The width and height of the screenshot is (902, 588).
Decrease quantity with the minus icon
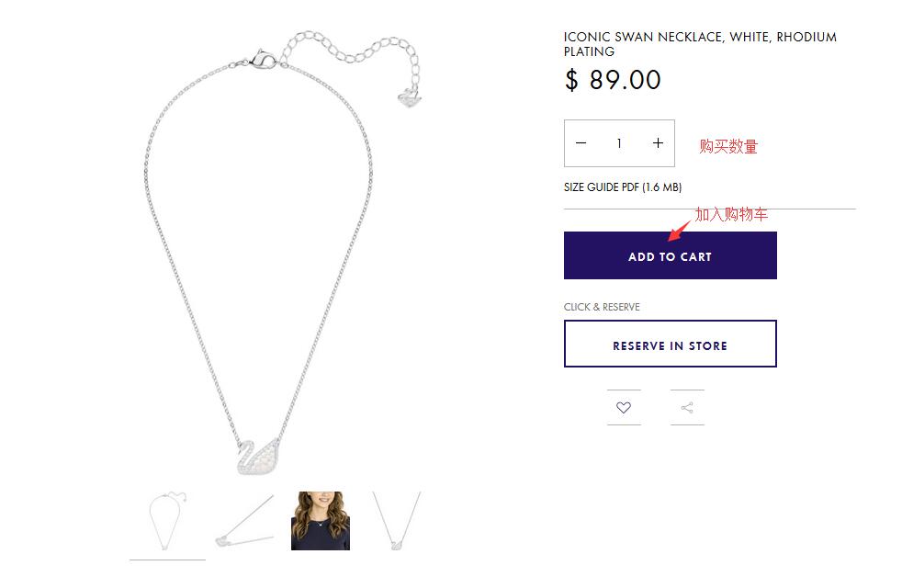point(581,143)
